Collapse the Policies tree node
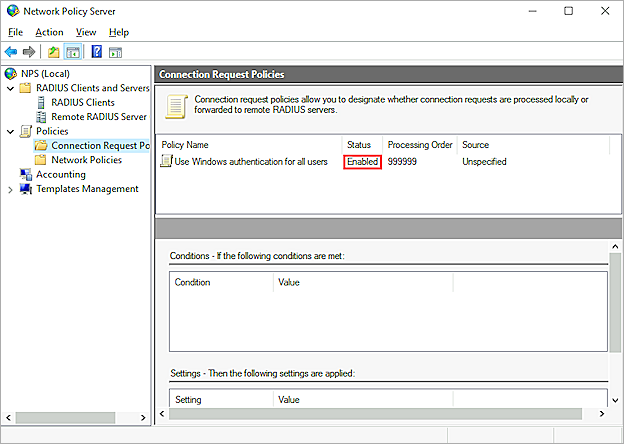 coord(10,131)
